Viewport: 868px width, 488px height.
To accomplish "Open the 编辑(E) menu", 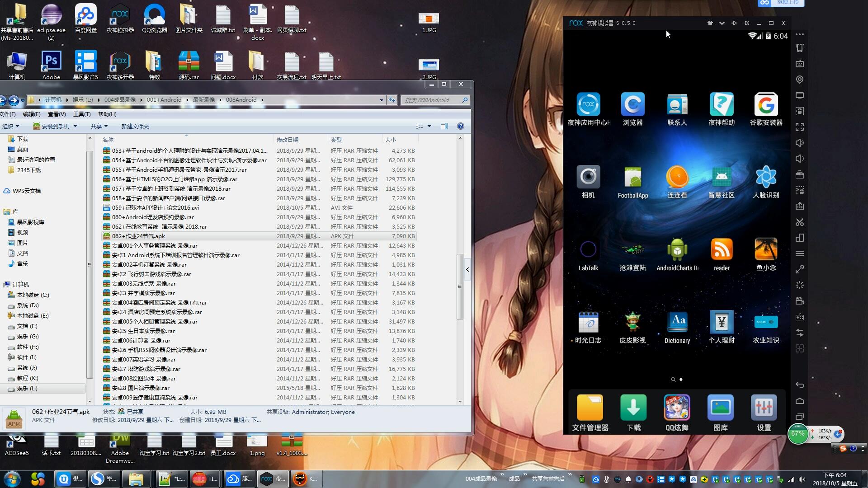I will point(32,114).
